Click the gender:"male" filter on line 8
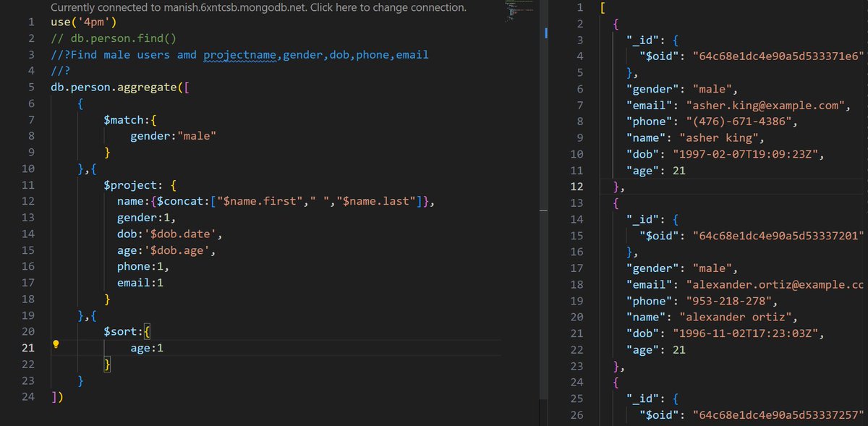The width and height of the screenshot is (868, 426). [174, 136]
